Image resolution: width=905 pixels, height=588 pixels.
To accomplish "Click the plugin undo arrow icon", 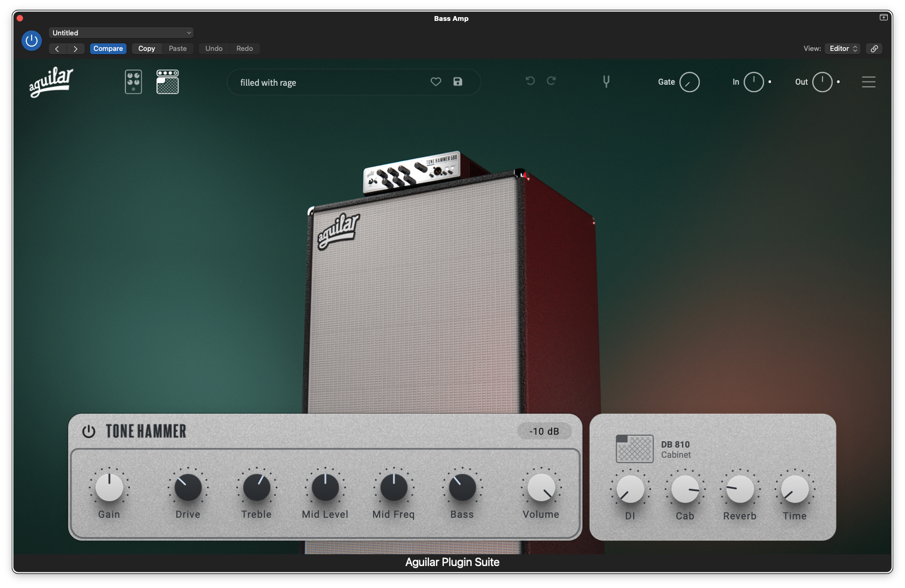I will [530, 81].
